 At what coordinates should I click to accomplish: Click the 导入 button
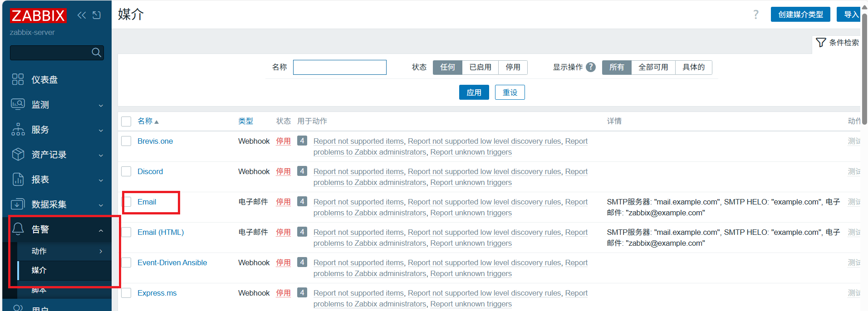[x=849, y=15]
